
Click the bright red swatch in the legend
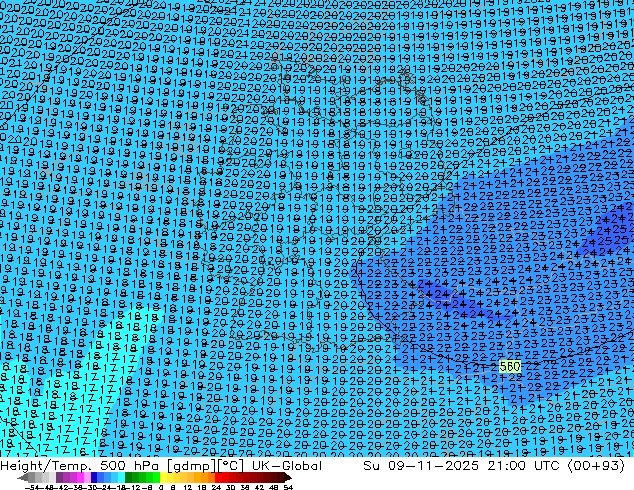[x=218, y=478]
